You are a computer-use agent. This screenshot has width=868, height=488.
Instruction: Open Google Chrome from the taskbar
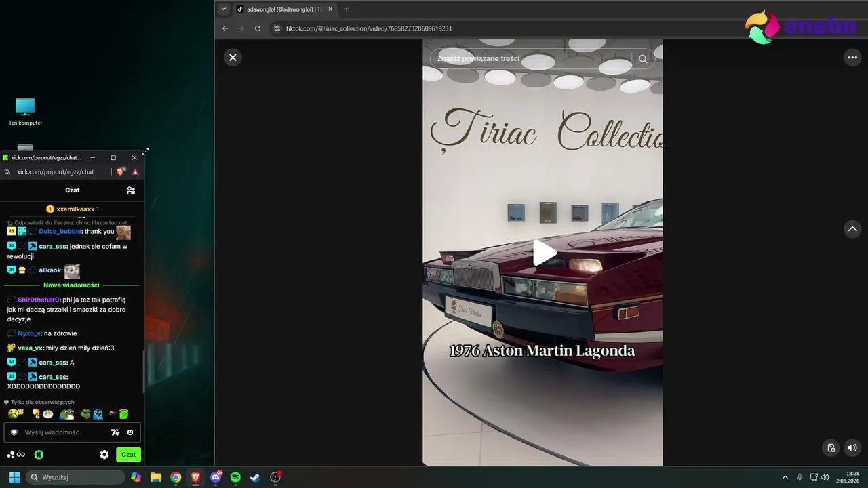176,477
